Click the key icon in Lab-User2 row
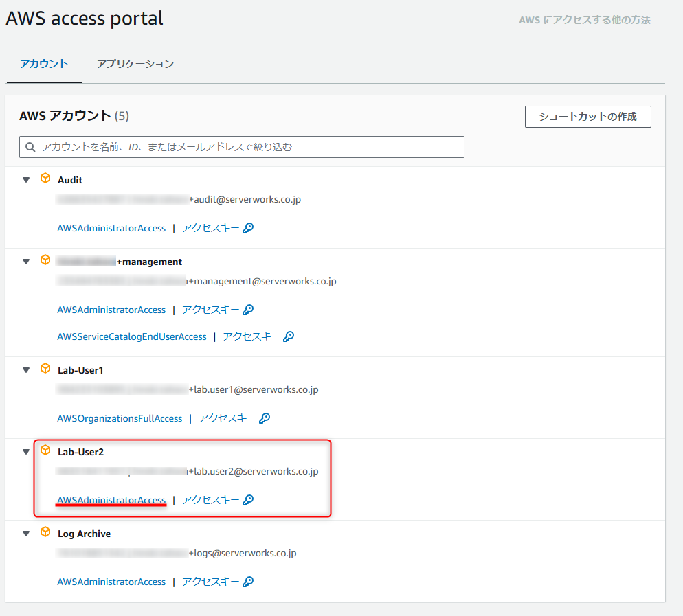This screenshot has height=616, width=683. (x=248, y=500)
